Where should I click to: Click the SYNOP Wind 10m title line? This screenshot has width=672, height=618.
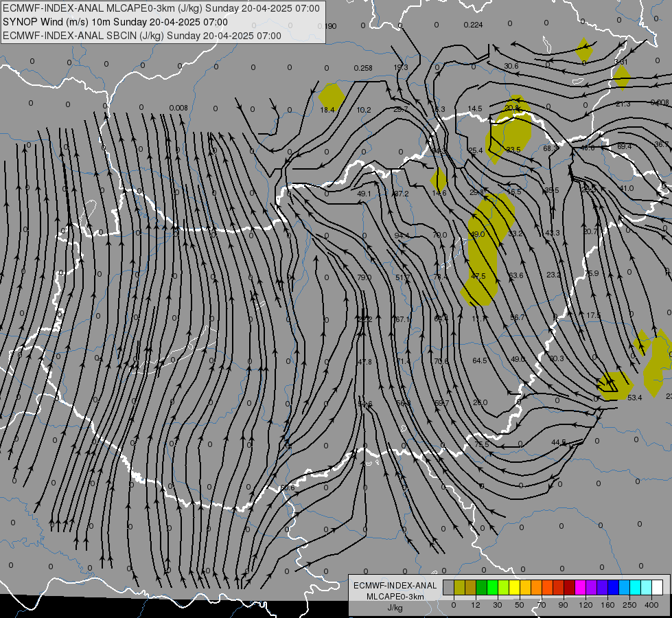tap(115, 22)
